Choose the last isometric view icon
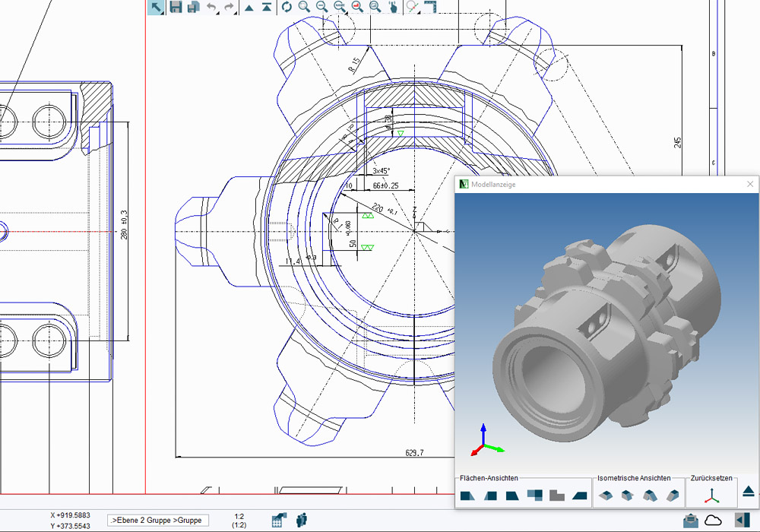Image resolution: width=760 pixels, height=532 pixels. (673, 496)
